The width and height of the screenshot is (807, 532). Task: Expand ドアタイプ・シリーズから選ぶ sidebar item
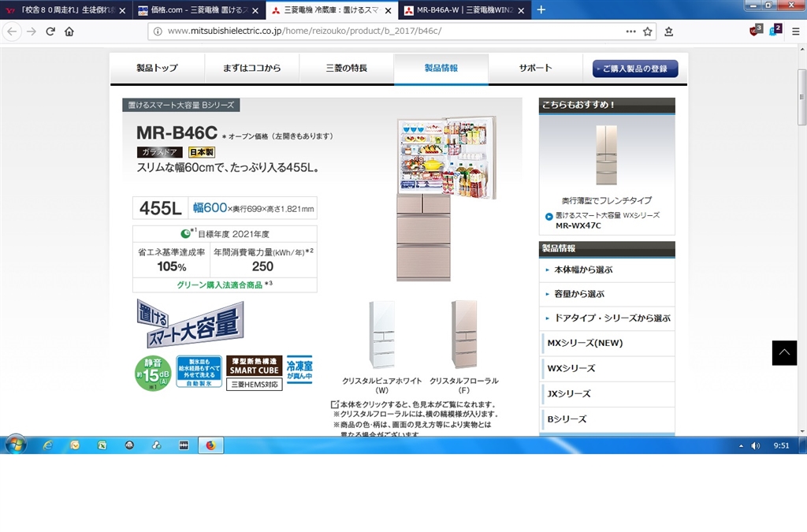click(x=607, y=318)
